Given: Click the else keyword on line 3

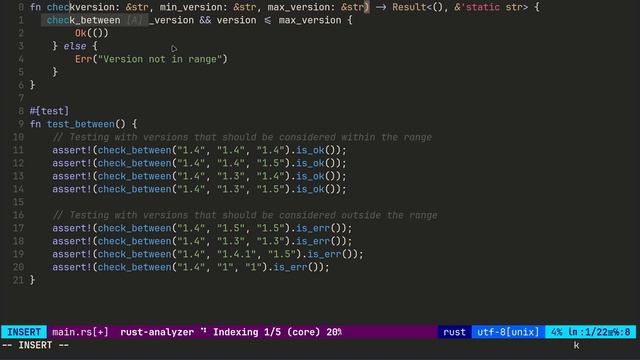Looking at the screenshot, I should [75, 46].
